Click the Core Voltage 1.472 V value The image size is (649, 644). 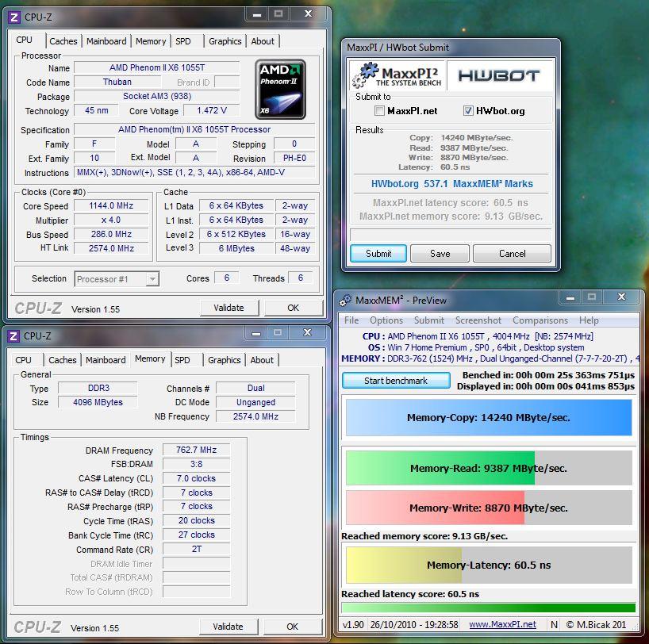tap(212, 110)
